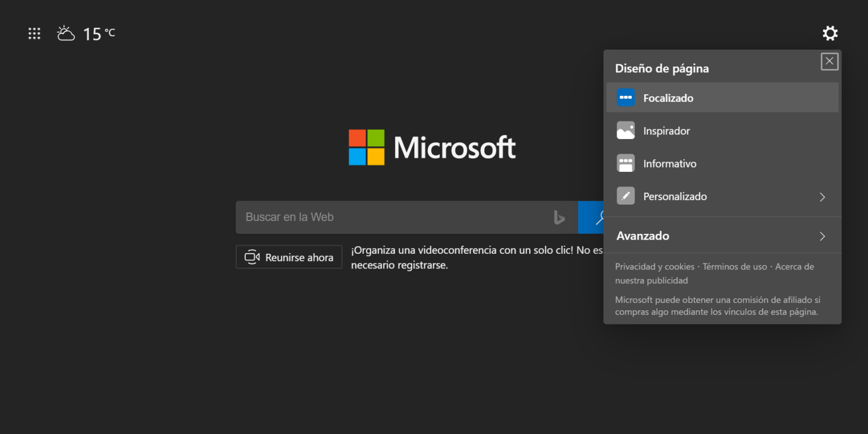Open the 15 °C weather reading

99,34
